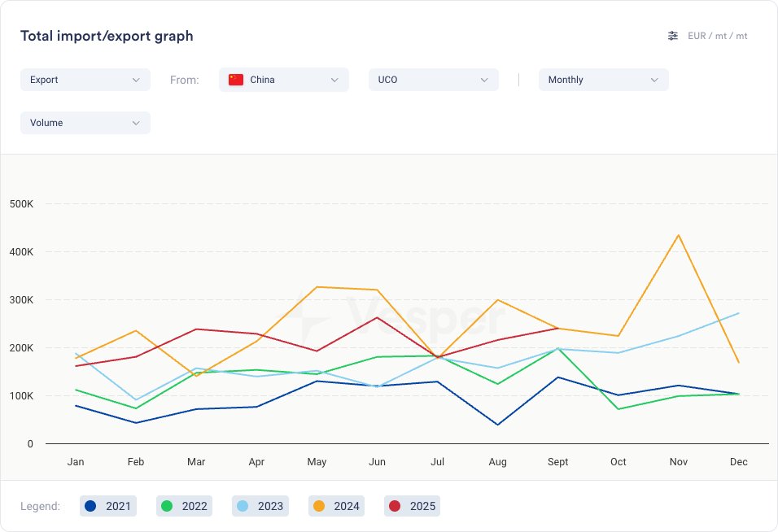Open the China country selector

tap(283, 80)
